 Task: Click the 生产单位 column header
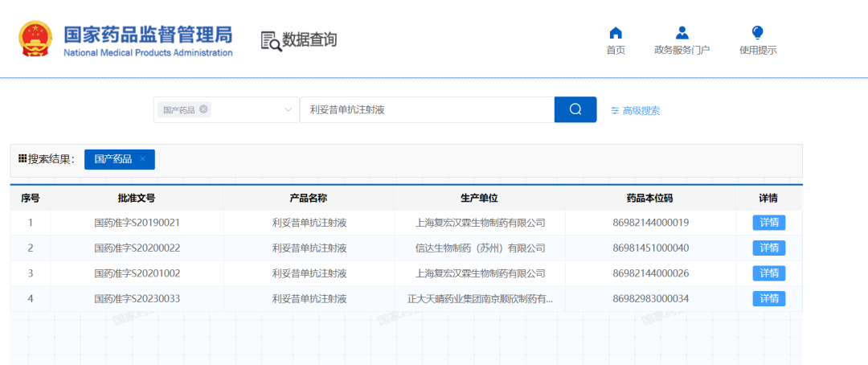(x=479, y=199)
